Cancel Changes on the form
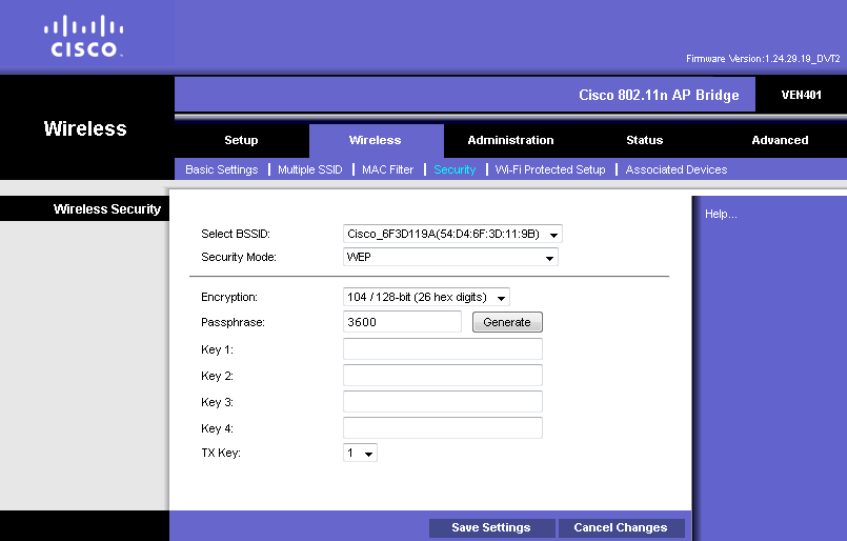 point(621,528)
